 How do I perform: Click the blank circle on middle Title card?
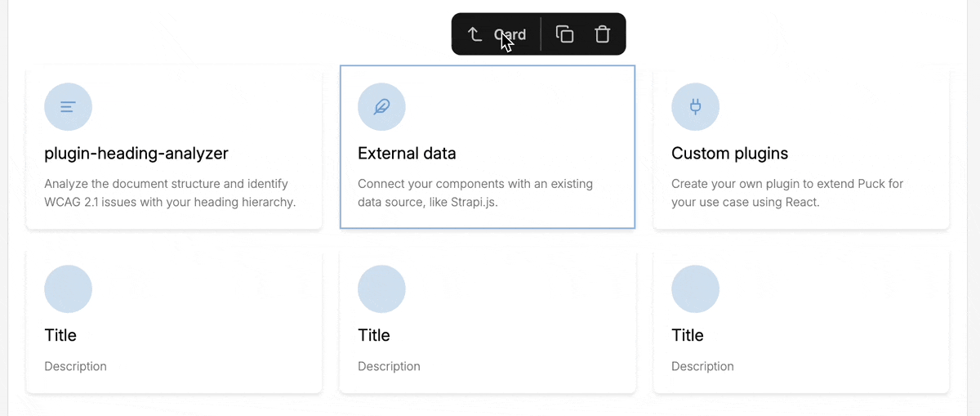(x=381, y=289)
